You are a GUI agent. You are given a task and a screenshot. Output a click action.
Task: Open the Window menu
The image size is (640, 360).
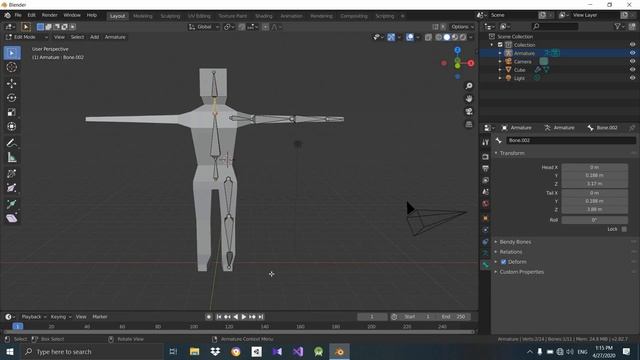(x=72, y=15)
